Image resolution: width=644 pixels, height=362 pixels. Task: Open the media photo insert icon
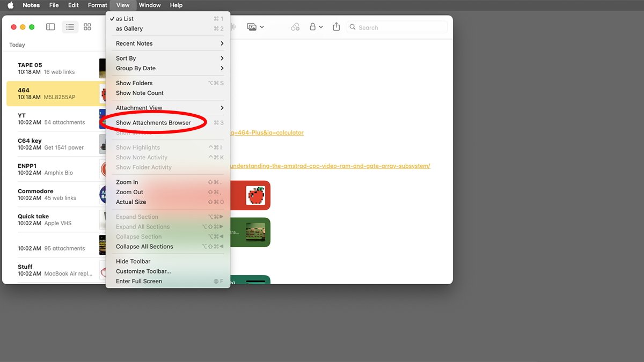(251, 27)
